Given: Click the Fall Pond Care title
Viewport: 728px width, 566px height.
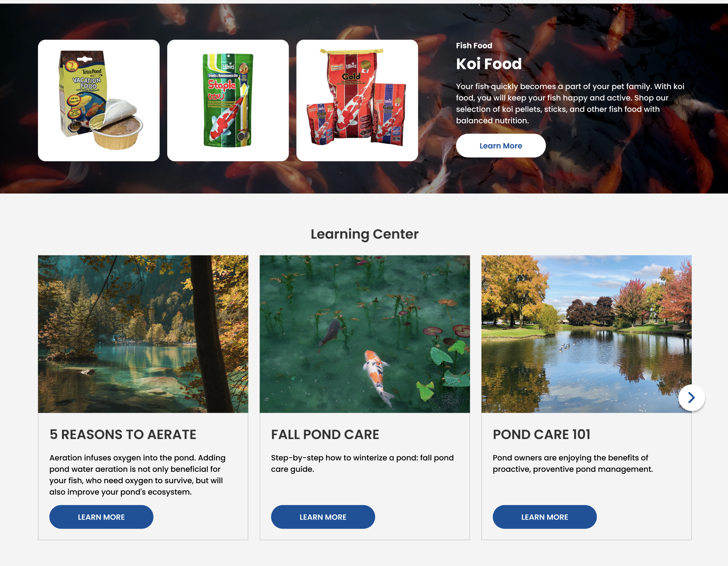Looking at the screenshot, I should 325,434.
